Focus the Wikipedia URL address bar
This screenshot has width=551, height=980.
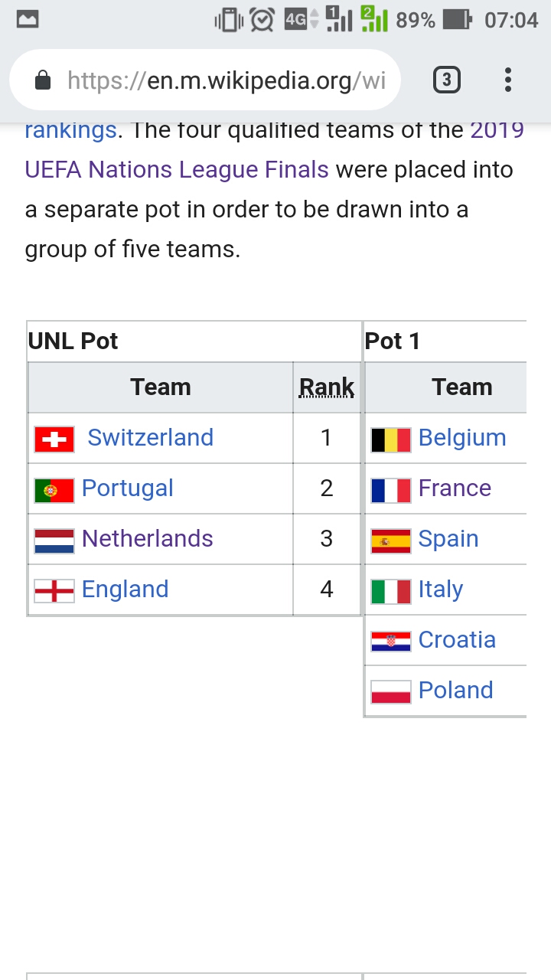tap(227, 80)
